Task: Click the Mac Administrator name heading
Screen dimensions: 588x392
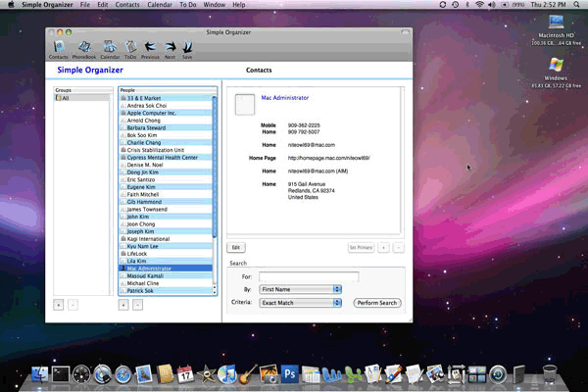Action: [284, 98]
